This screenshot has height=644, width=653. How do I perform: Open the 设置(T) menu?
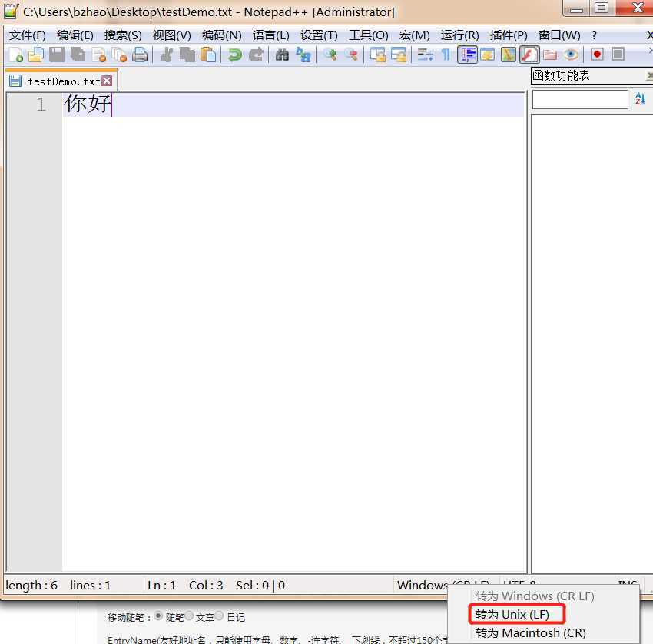coord(319,35)
